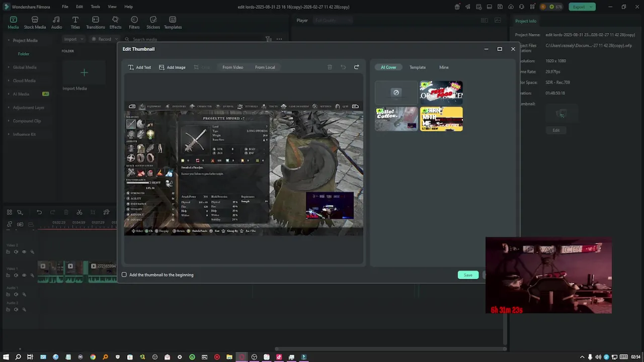644x362 pixels.
Task: Switch to the Template tab
Action: (417, 67)
